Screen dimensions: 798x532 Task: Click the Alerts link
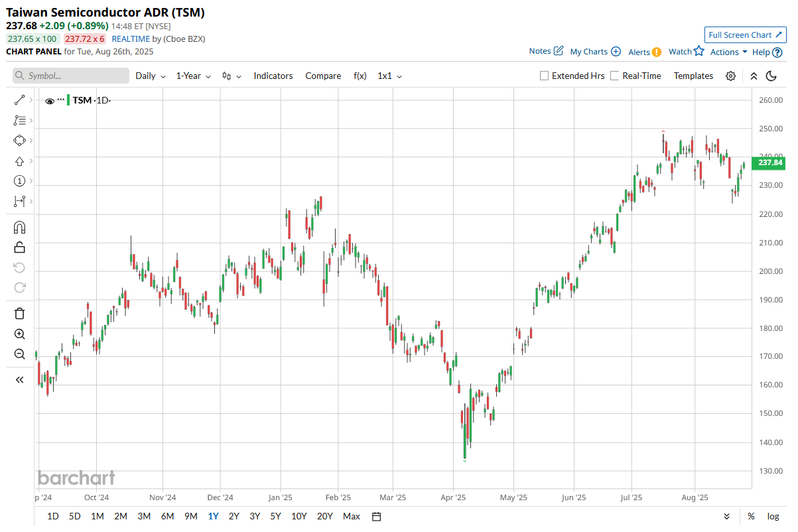639,52
